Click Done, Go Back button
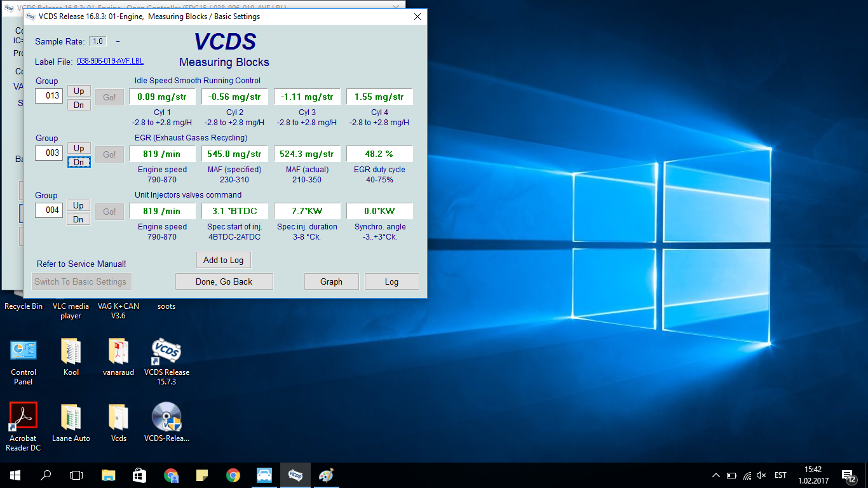The height and width of the screenshot is (488, 868). click(x=224, y=281)
